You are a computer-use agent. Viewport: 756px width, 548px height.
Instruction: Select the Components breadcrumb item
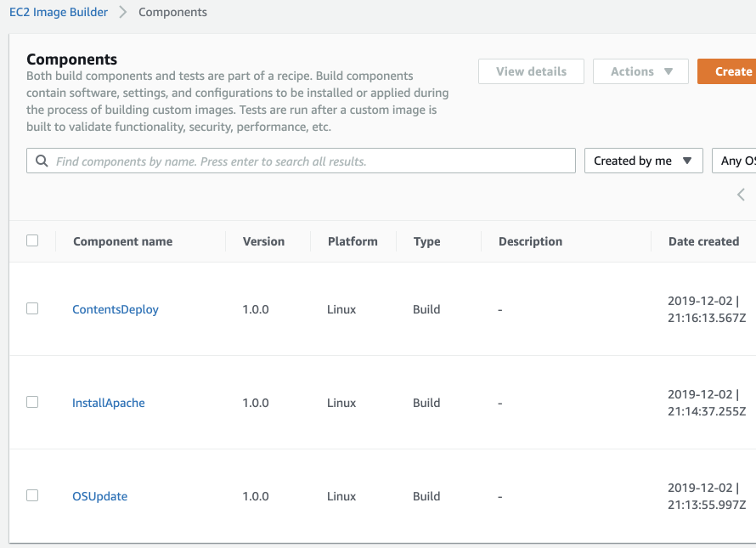click(x=172, y=12)
